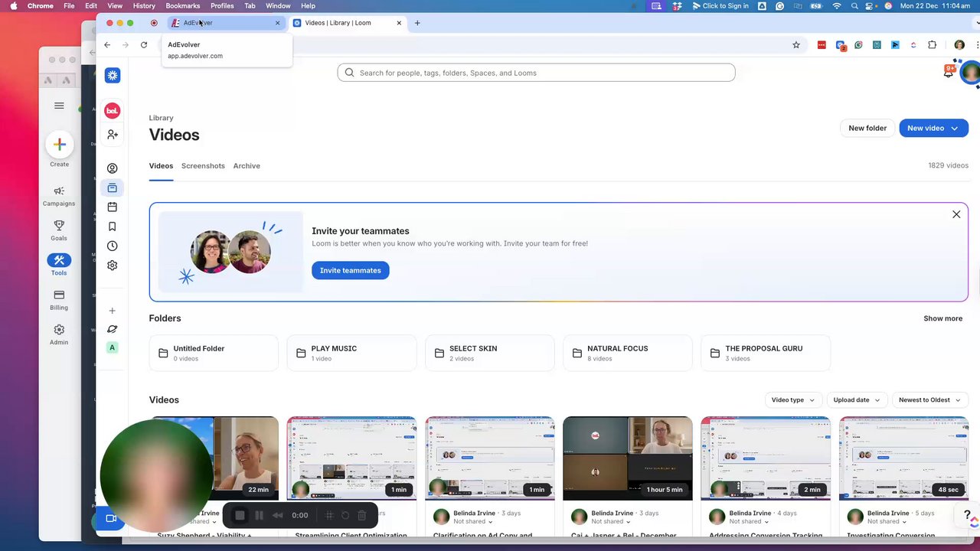Viewport: 980px width, 551px height.
Task: Open the 48 sec video thumbnail
Action: click(x=903, y=458)
